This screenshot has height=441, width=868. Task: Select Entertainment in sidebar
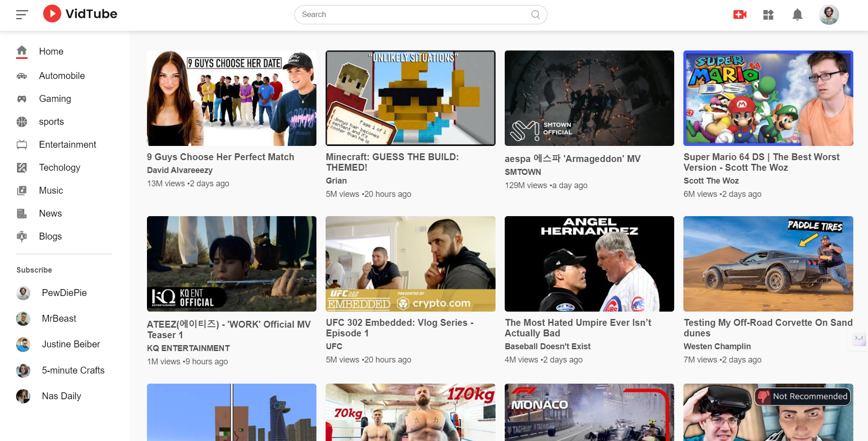pos(68,145)
